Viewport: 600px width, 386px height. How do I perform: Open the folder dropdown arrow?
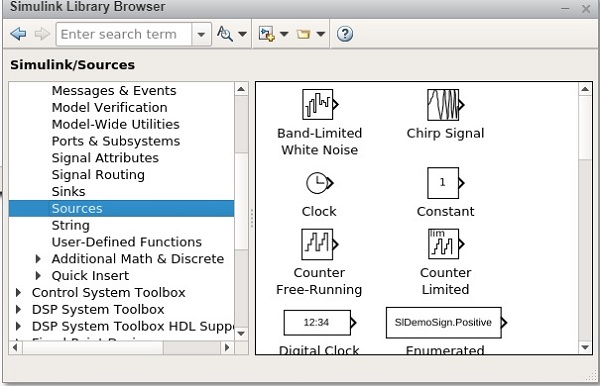(321, 34)
